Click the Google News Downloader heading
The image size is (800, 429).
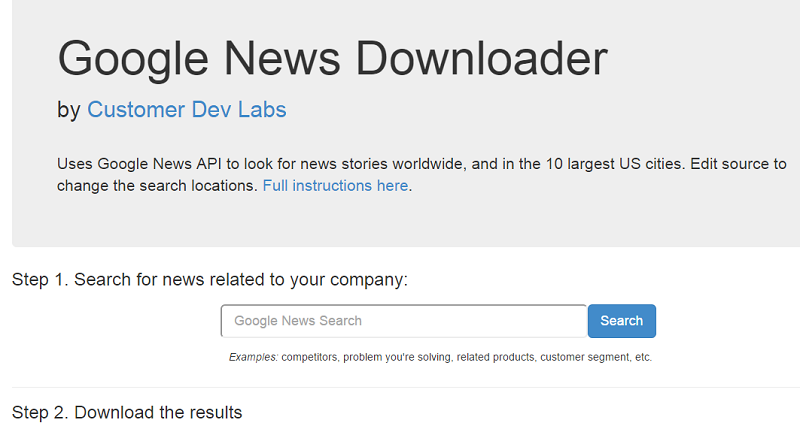click(x=333, y=59)
